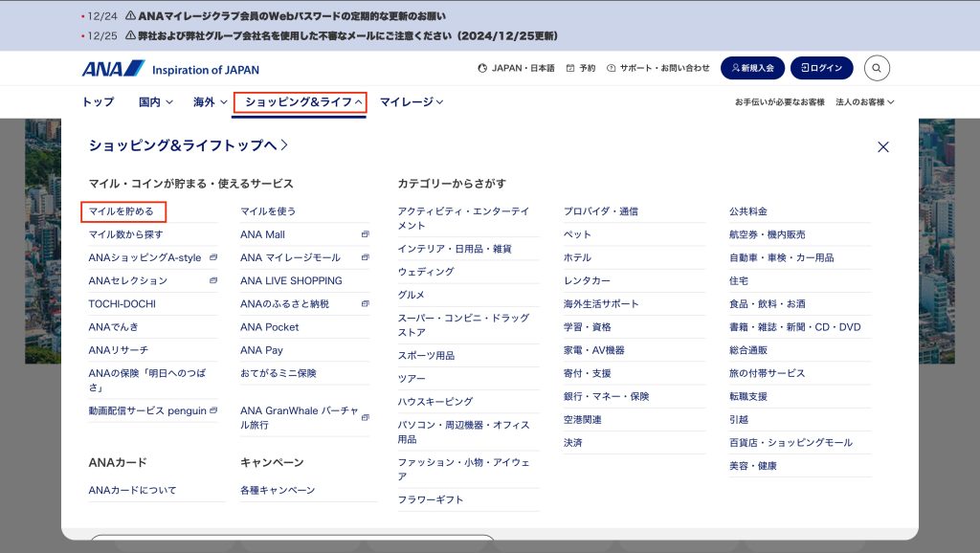Screen dimensions: 980x553
Task: Go to the トップ menu item
Action: pyautogui.click(x=98, y=101)
